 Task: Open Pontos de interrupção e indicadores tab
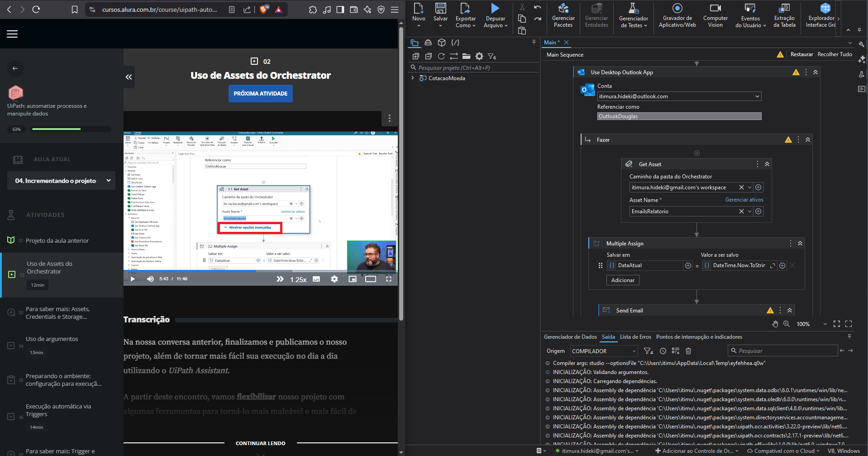click(699, 337)
